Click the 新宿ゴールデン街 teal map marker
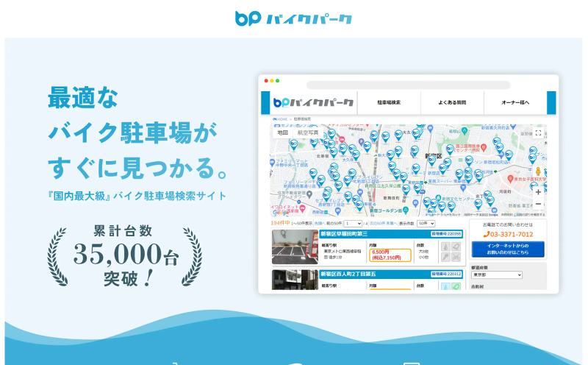Viewport: 588px width, 365px height. pos(406,210)
